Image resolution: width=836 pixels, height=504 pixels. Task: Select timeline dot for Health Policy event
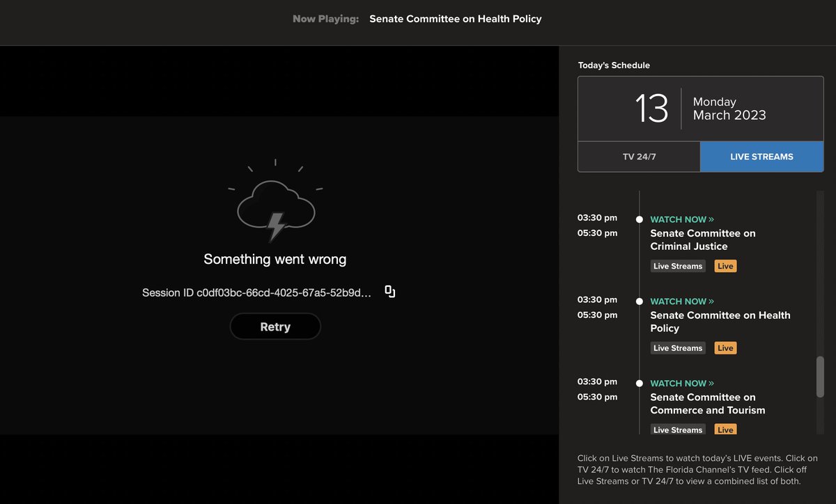point(639,301)
